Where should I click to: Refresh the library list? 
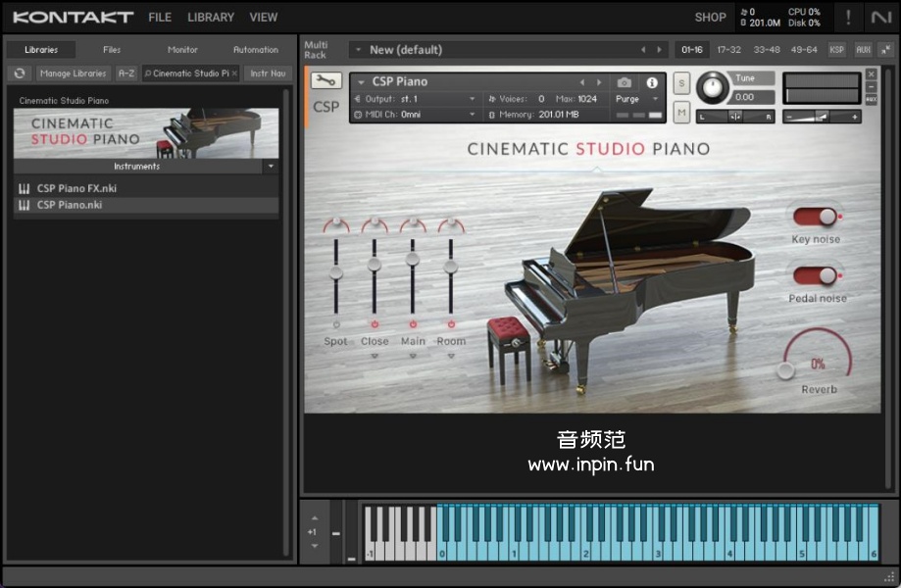20,73
